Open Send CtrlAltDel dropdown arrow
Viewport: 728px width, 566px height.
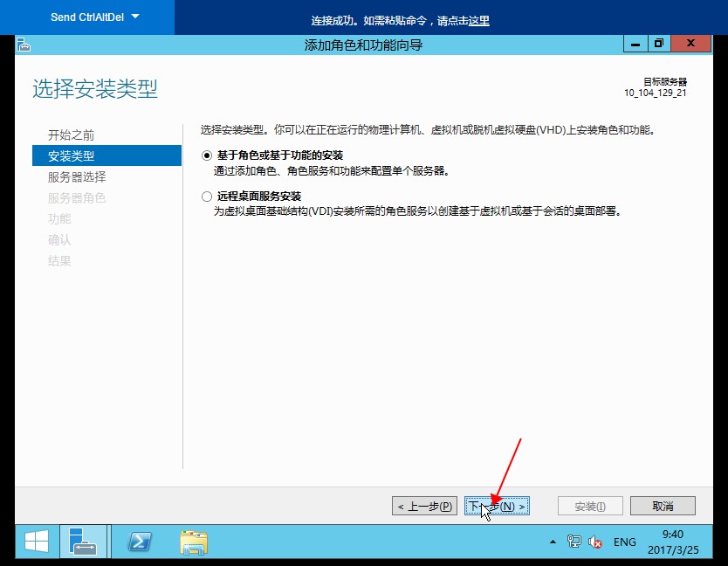[135, 17]
